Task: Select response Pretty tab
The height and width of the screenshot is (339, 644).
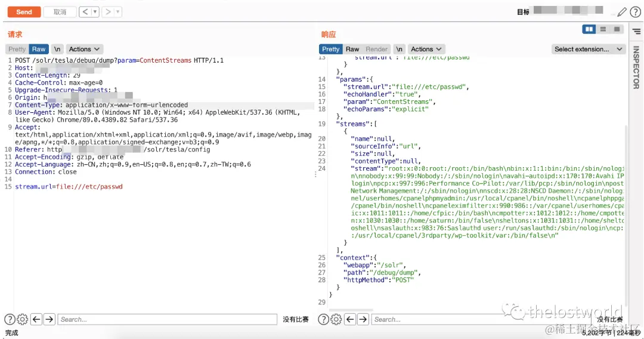Action: [x=330, y=49]
